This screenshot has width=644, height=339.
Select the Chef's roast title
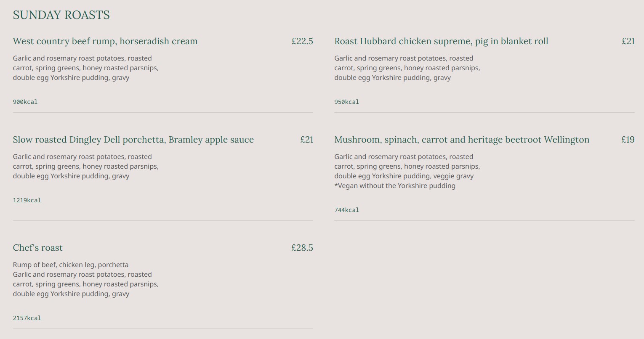(x=38, y=248)
